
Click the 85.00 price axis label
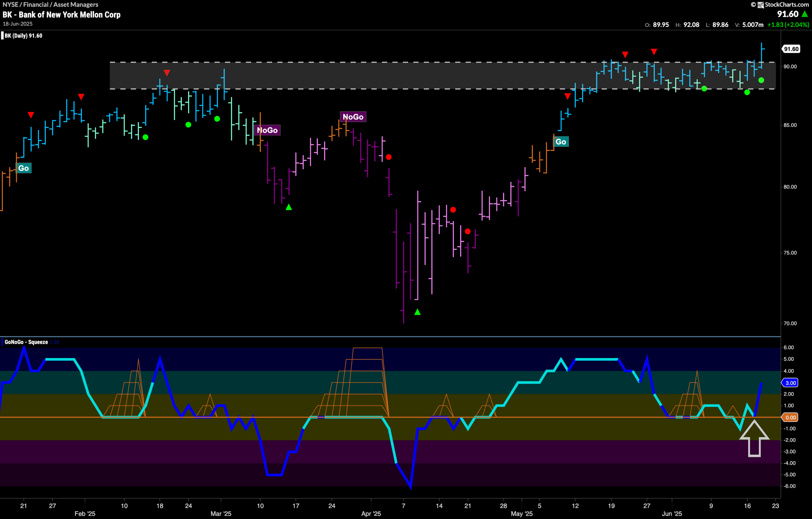click(x=790, y=125)
